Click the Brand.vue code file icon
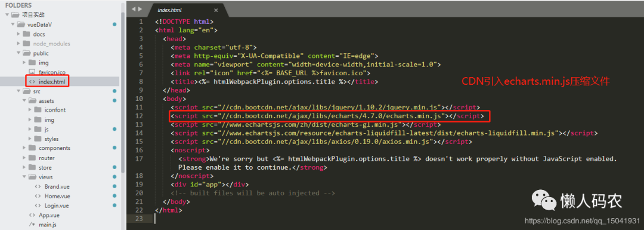 pos(38,186)
